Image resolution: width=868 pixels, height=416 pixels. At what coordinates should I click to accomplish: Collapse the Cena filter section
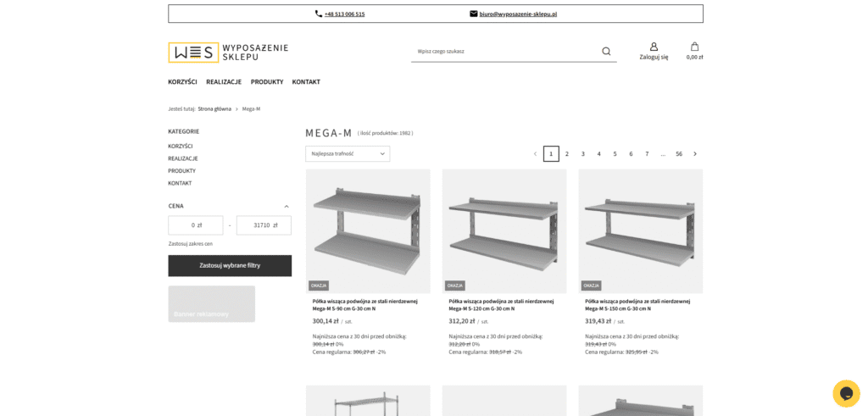coord(287,206)
